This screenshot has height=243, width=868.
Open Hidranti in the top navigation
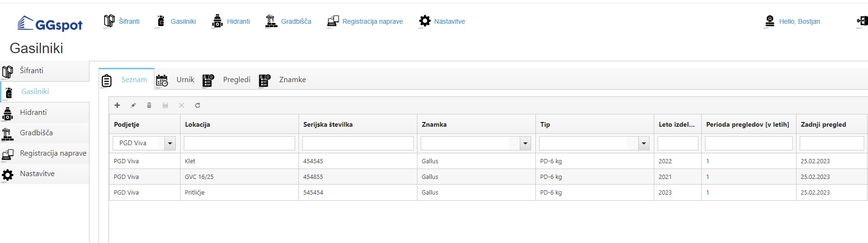coord(231,21)
